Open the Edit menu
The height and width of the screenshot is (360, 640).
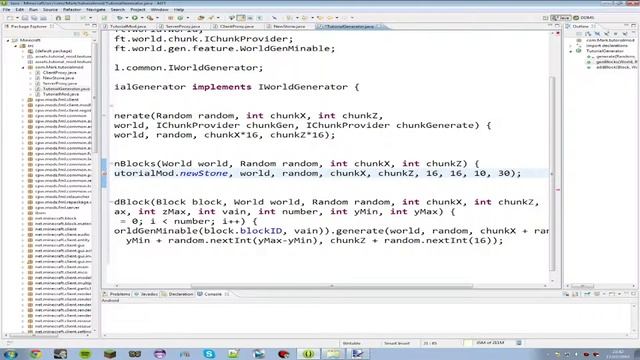pos(20,9)
